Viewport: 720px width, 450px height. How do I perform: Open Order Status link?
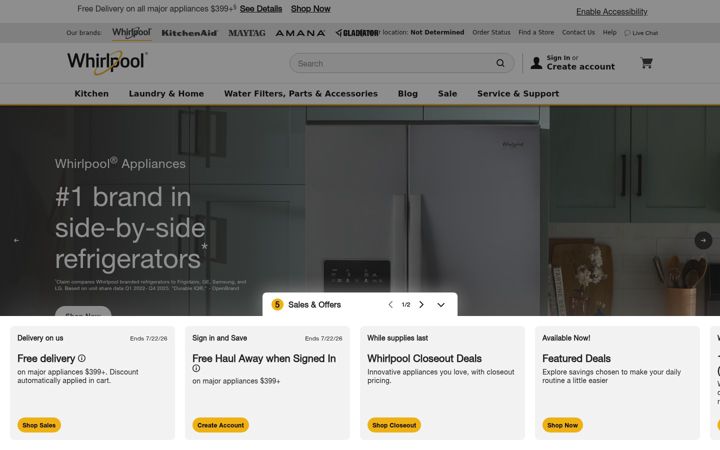tap(491, 32)
